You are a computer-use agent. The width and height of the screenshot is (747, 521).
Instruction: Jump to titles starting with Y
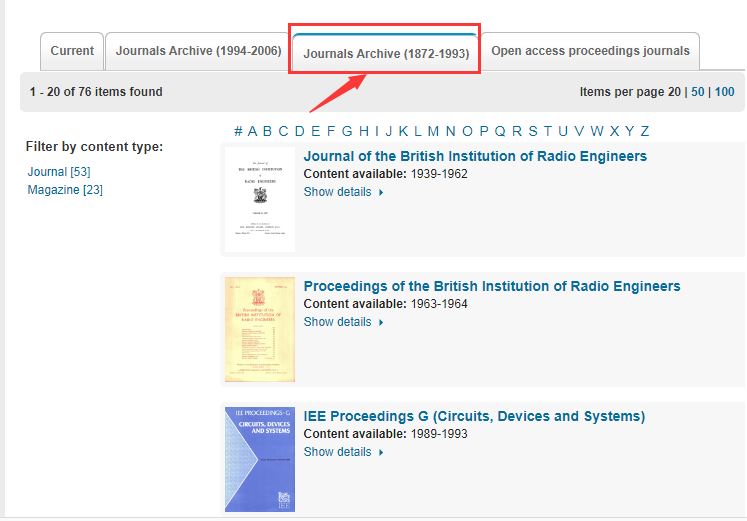point(630,131)
